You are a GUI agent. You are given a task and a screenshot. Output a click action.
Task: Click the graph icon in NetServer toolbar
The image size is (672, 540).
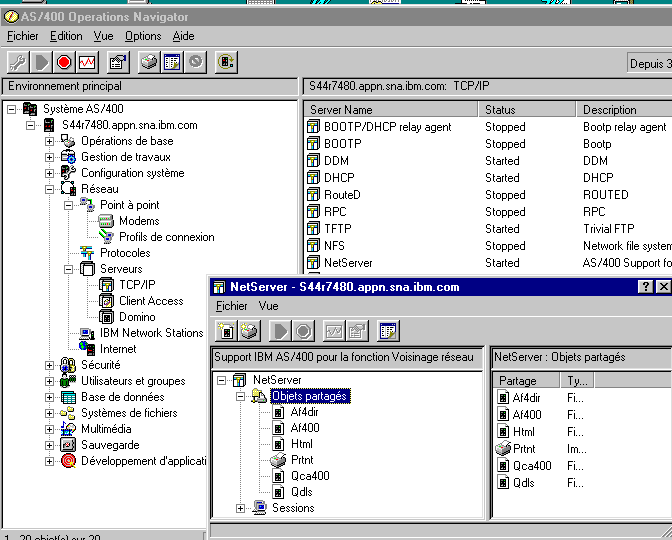334,331
